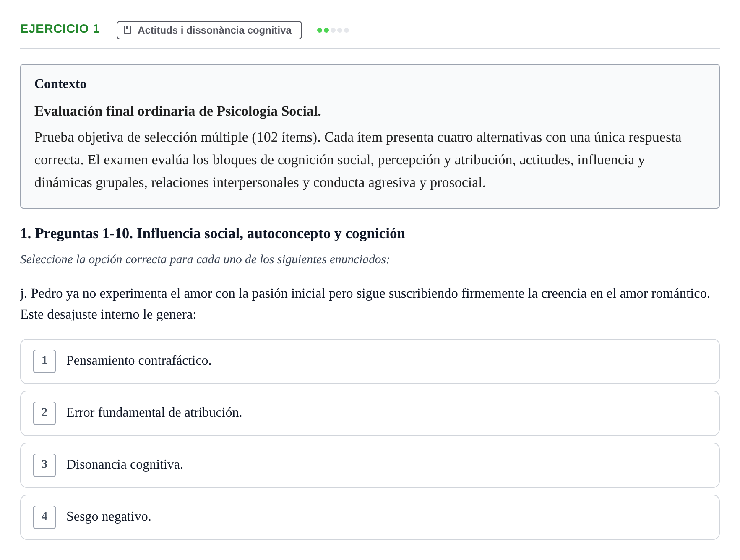Click the instruction 'Seleccione la opción correcta…'
This screenshot has width=740, height=560.
pos(205,259)
